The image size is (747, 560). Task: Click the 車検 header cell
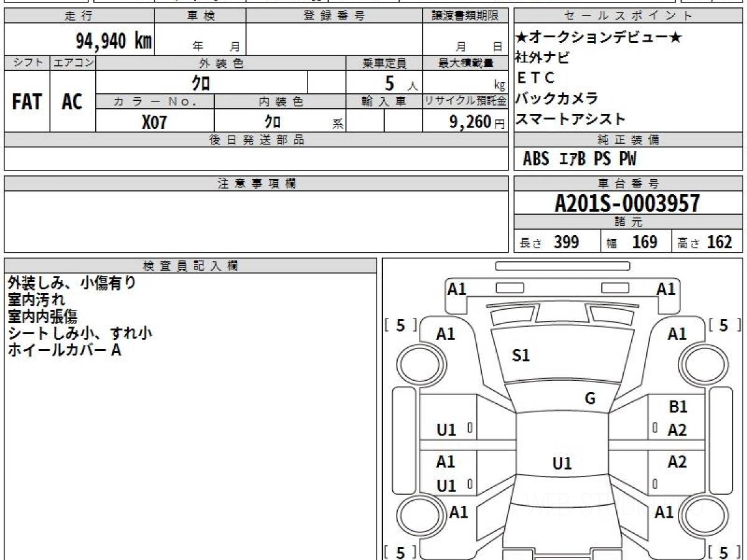coord(200,16)
